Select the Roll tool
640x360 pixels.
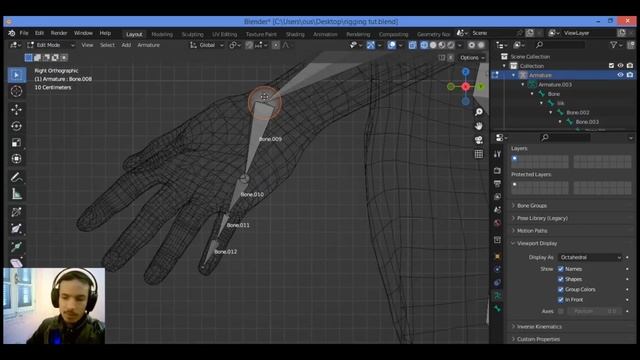16,212
